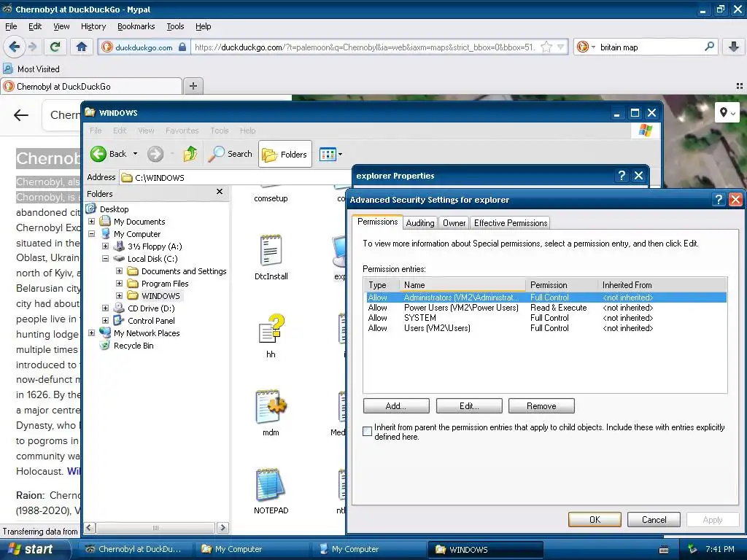
Task: Expand My Documents in the folder tree
Action: (91, 222)
